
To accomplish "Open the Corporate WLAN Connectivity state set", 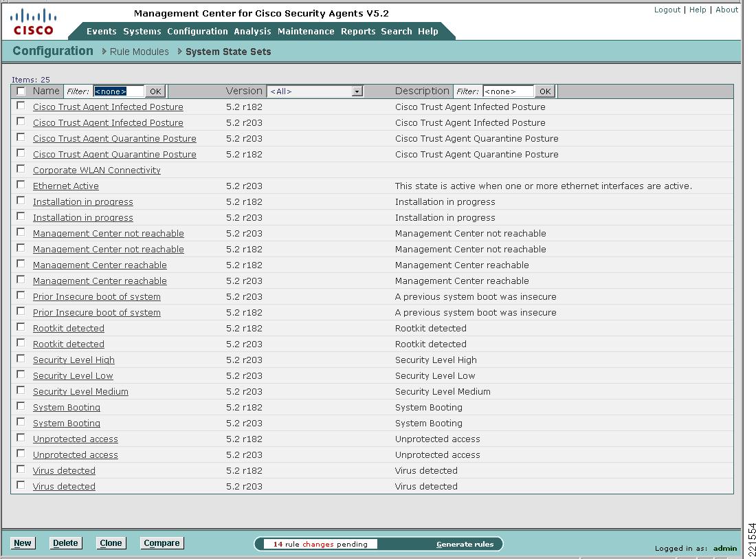I will [96, 171].
